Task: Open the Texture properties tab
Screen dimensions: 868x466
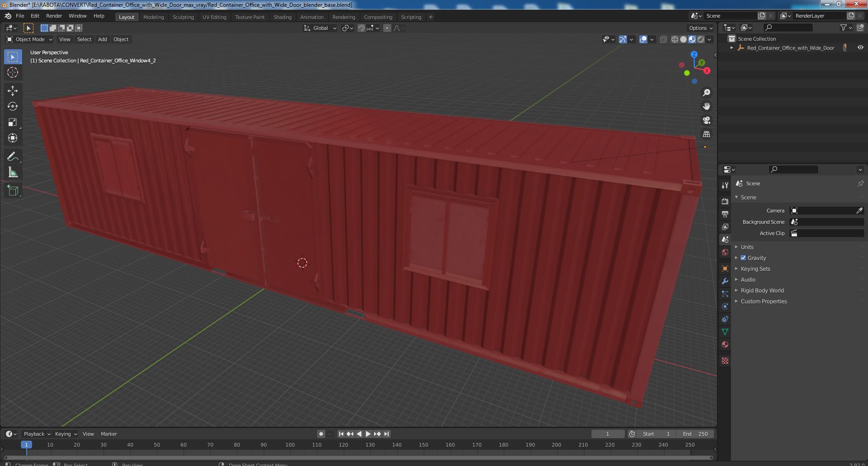Action: tap(725, 361)
